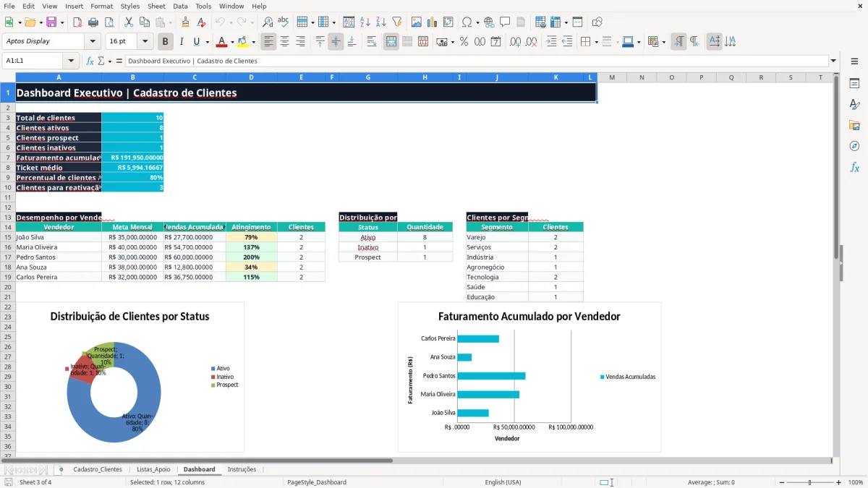This screenshot has width=868, height=488.
Task: Open the font color dropdown arrow
Action: pos(233,42)
